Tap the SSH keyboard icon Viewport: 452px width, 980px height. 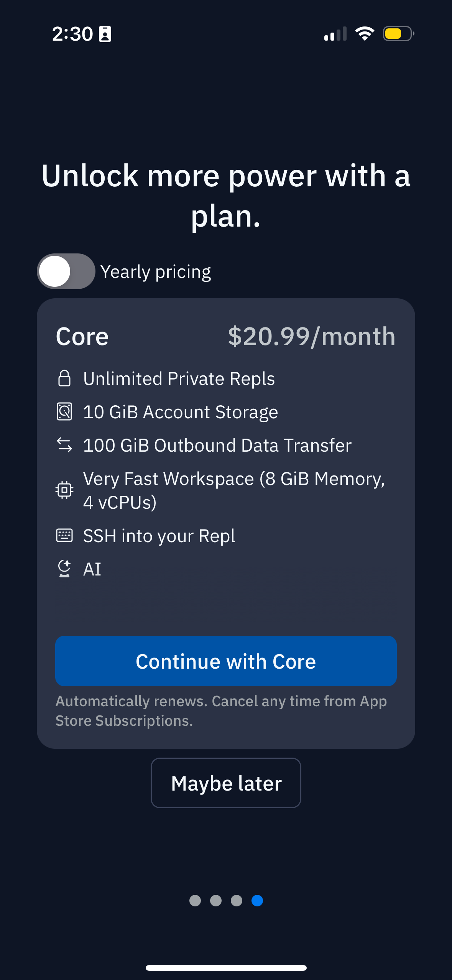[x=64, y=535]
